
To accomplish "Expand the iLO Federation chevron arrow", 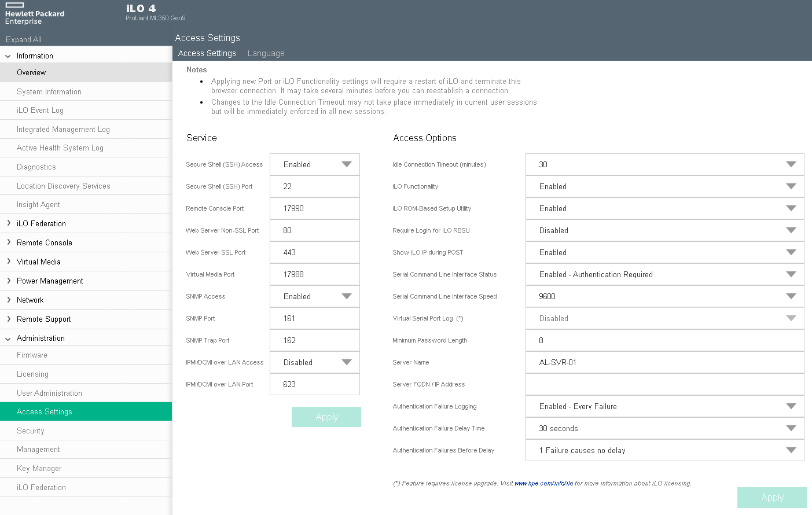I will point(8,223).
